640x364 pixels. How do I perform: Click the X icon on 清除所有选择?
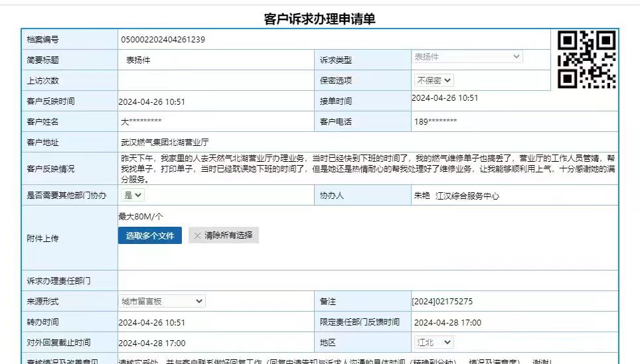point(197,235)
